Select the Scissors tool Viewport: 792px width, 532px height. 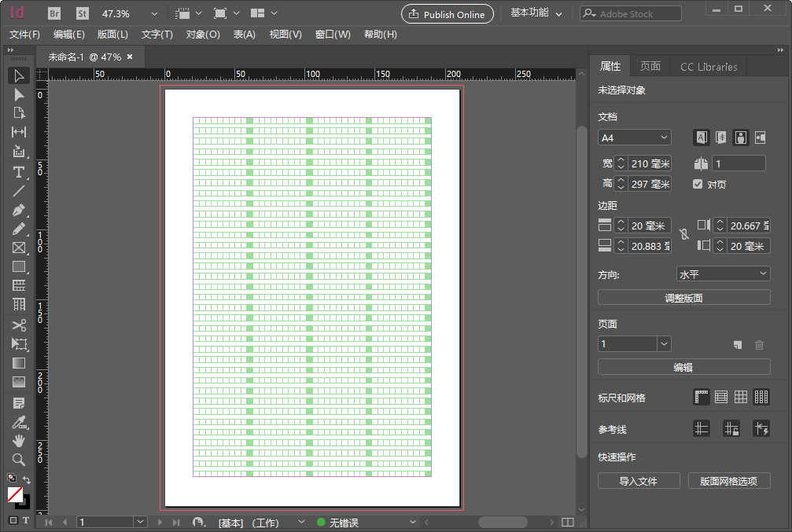click(x=19, y=325)
